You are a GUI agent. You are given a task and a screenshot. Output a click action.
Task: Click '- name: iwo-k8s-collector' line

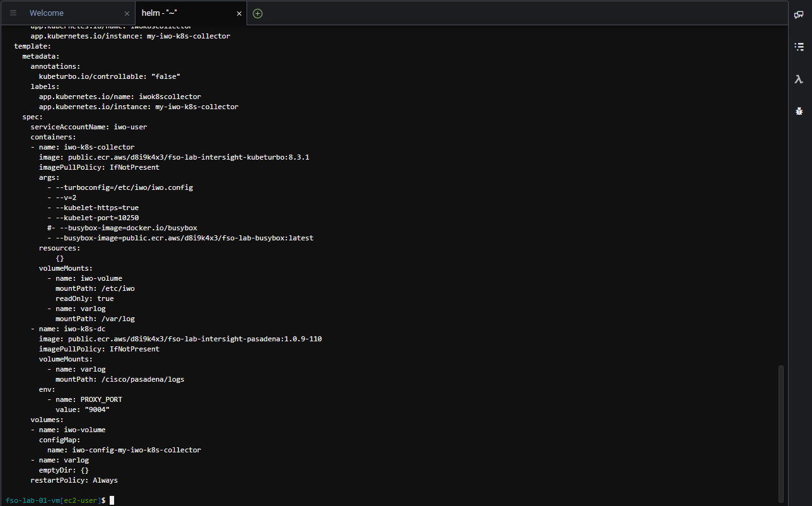point(83,147)
